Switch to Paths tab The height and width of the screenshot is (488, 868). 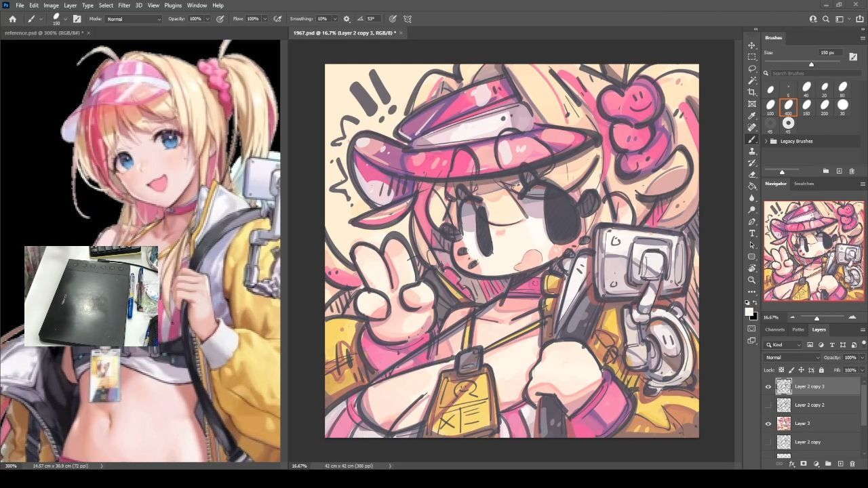(x=798, y=329)
